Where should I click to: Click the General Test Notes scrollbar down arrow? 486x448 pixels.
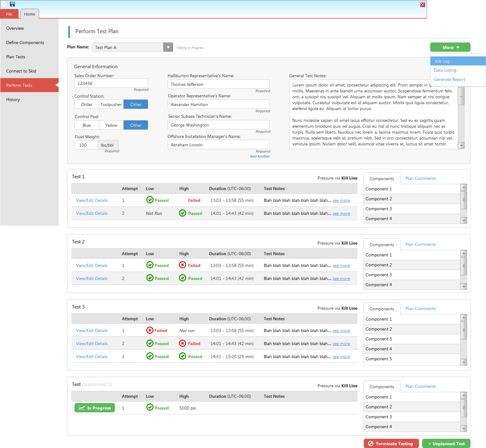(461, 146)
